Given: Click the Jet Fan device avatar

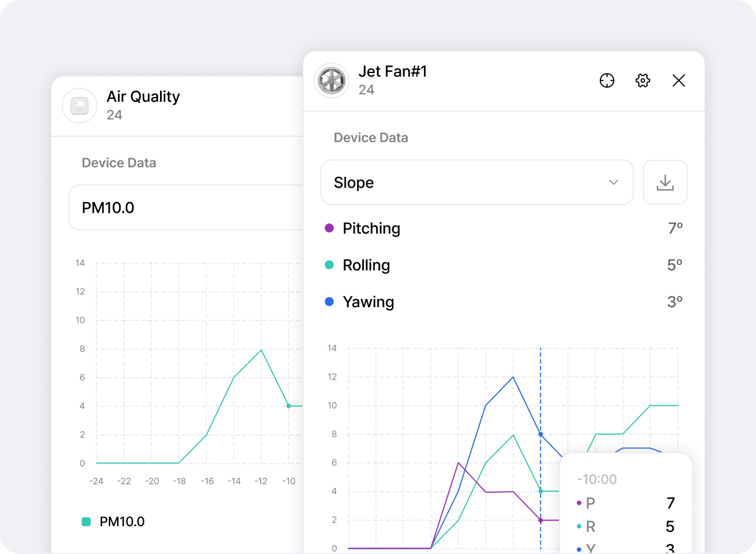Looking at the screenshot, I should pyautogui.click(x=331, y=81).
